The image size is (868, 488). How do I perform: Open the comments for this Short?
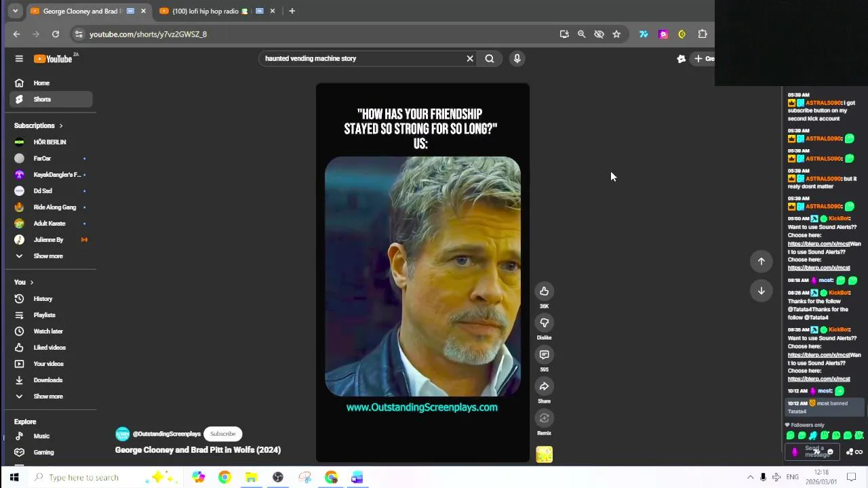(544, 354)
